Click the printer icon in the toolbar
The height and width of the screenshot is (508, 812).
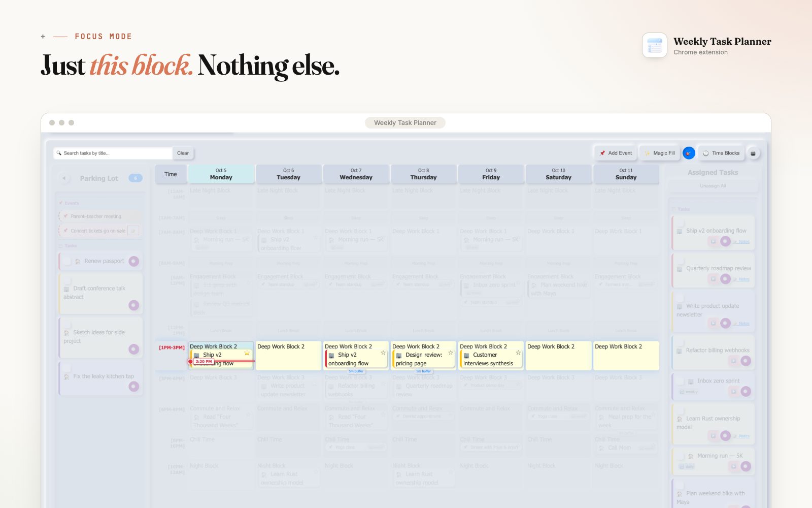coord(753,153)
